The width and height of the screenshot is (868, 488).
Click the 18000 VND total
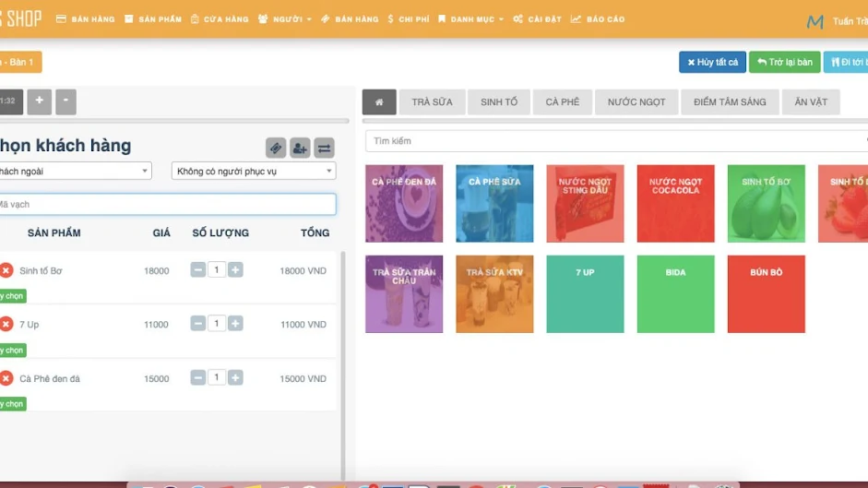[x=303, y=271]
